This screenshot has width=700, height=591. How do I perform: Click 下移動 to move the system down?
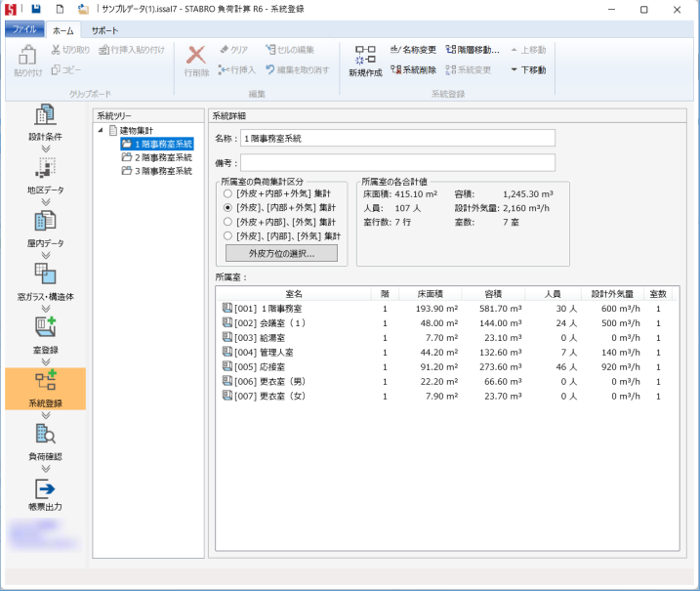(528, 70)
